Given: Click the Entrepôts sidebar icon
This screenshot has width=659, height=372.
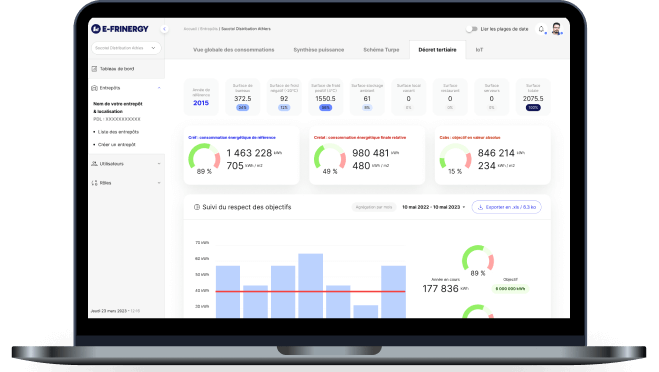Looking at the screenshot, I should pyautogui.click(x=94, y=88).
